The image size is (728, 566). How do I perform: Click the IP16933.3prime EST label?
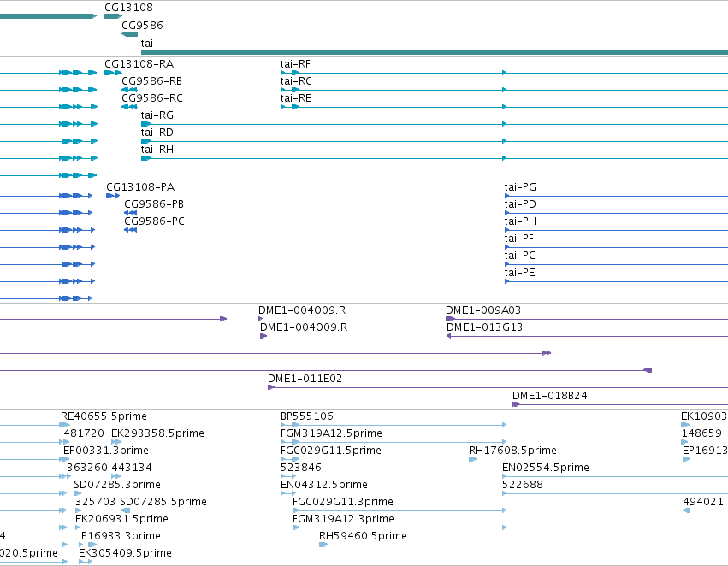[120, 537]
